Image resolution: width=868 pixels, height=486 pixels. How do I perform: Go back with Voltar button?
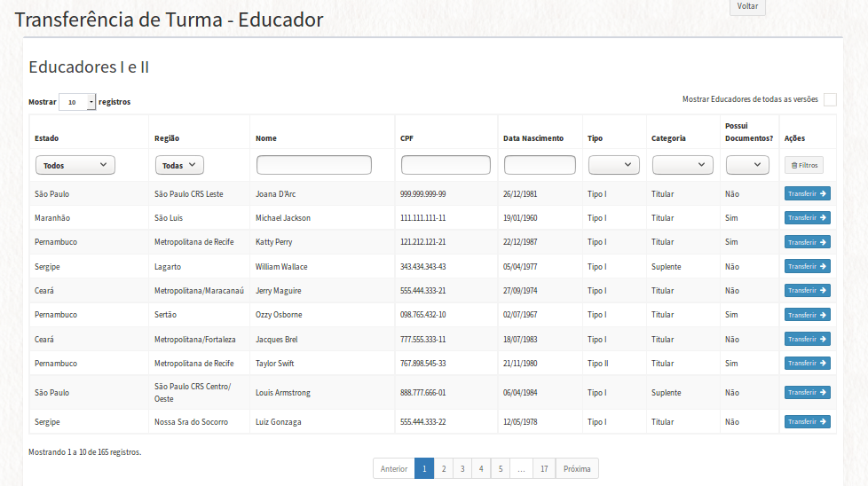pyautogui.click(x=747, y=6)
